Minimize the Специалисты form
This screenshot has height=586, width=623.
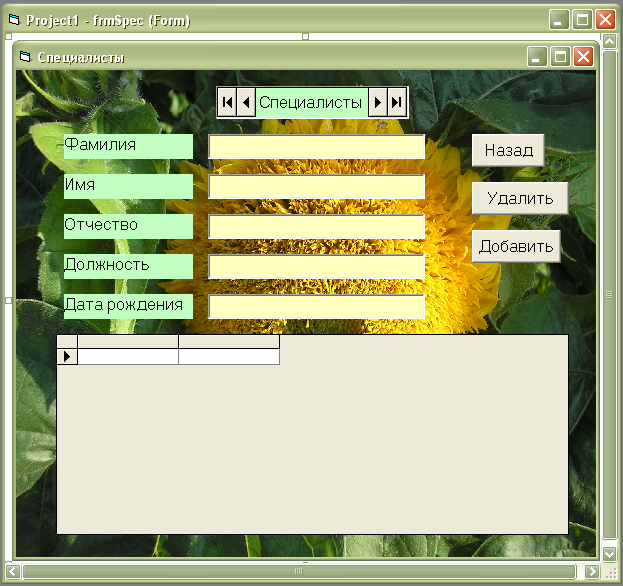[537, 57]
